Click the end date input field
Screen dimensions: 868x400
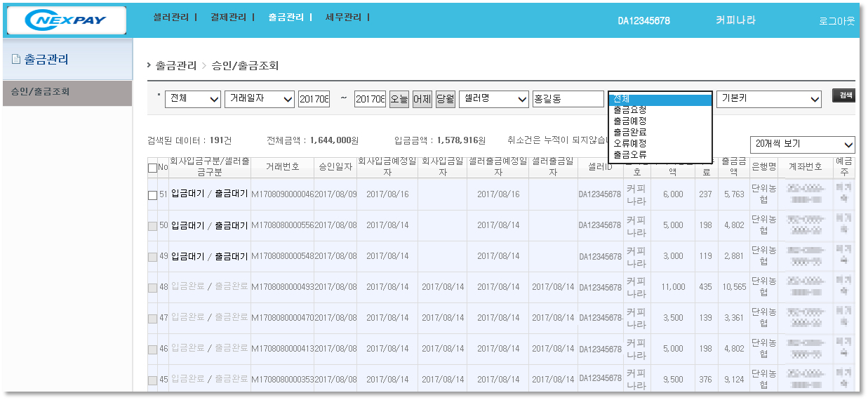pyautogui.click(x=370, y=100)
